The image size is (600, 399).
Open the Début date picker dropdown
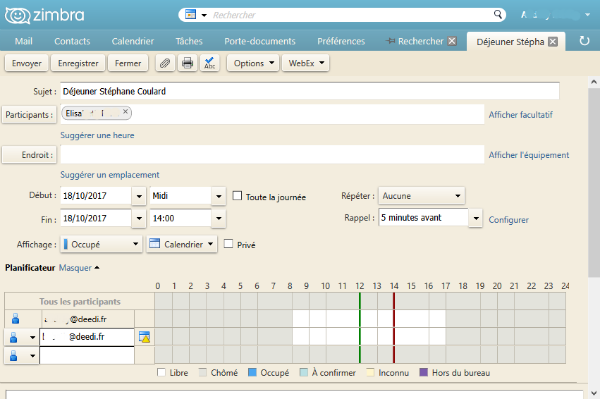(x=139, y=196)
